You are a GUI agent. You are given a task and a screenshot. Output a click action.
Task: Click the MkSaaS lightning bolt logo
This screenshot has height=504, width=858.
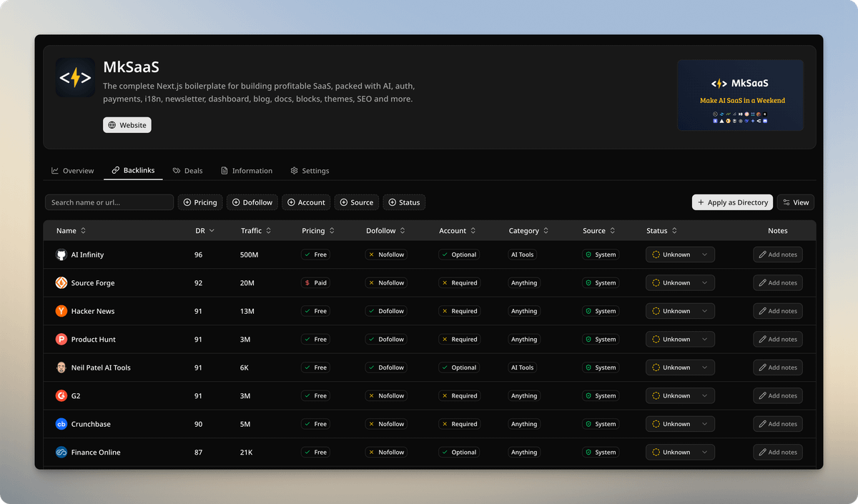(x=75, y=77)
